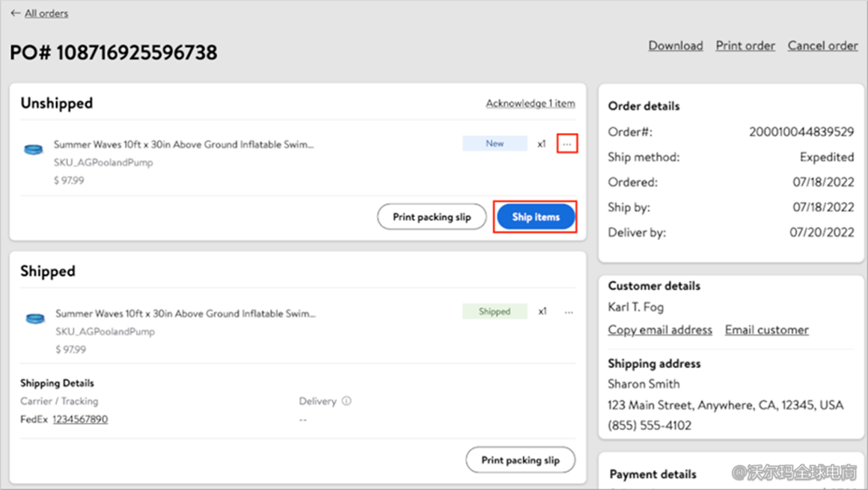Click the pool thumbnail in Unshipped section
The width and height of the screenshot is (868, 490).
click(x=34, y=149)
